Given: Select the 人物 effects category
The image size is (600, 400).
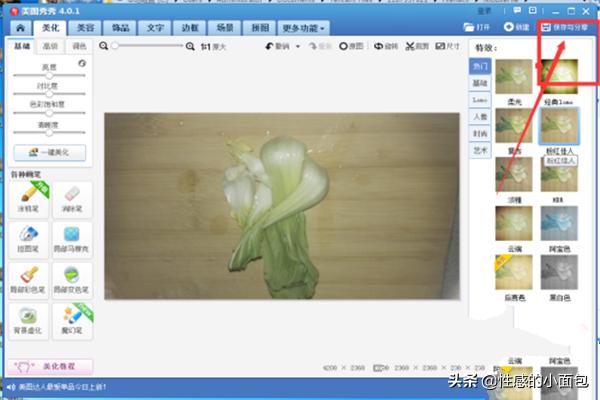Looking at the screenshot, I should (481, 116).
